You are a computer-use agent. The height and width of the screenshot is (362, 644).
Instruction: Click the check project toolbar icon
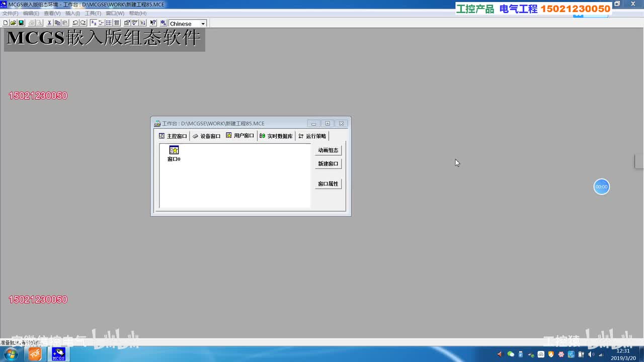click(135, 23)
